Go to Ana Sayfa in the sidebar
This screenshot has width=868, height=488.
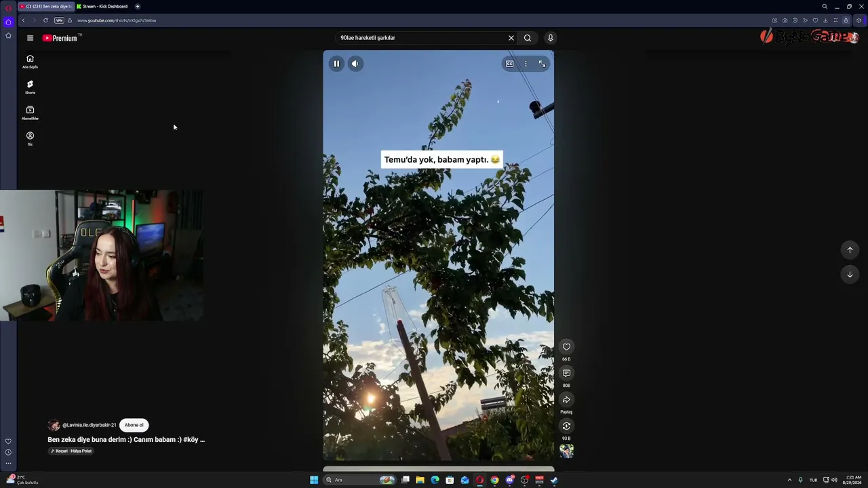[x=30, y=61]
